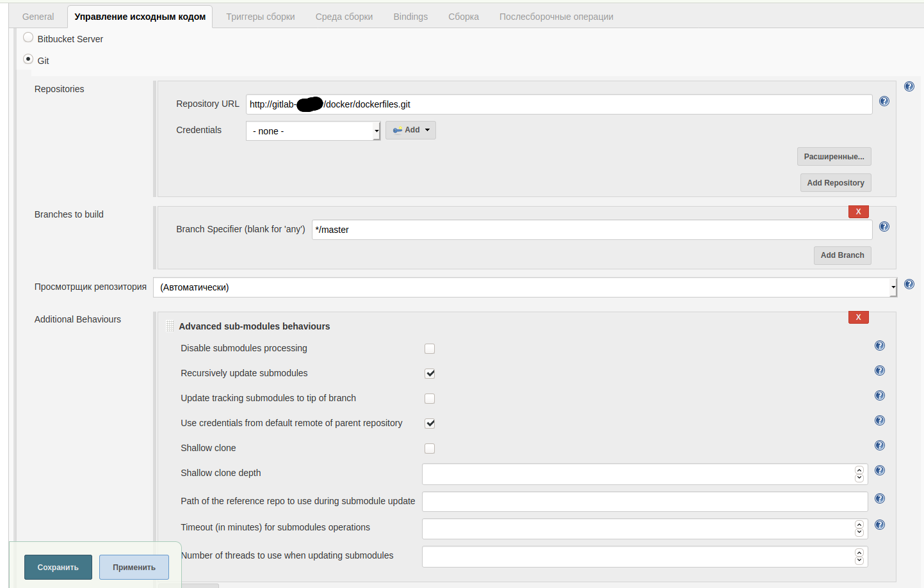Open the Послесборочные операции tab
Image resolution: width=924 pixels, height=588 pixels.
point(556,17)
